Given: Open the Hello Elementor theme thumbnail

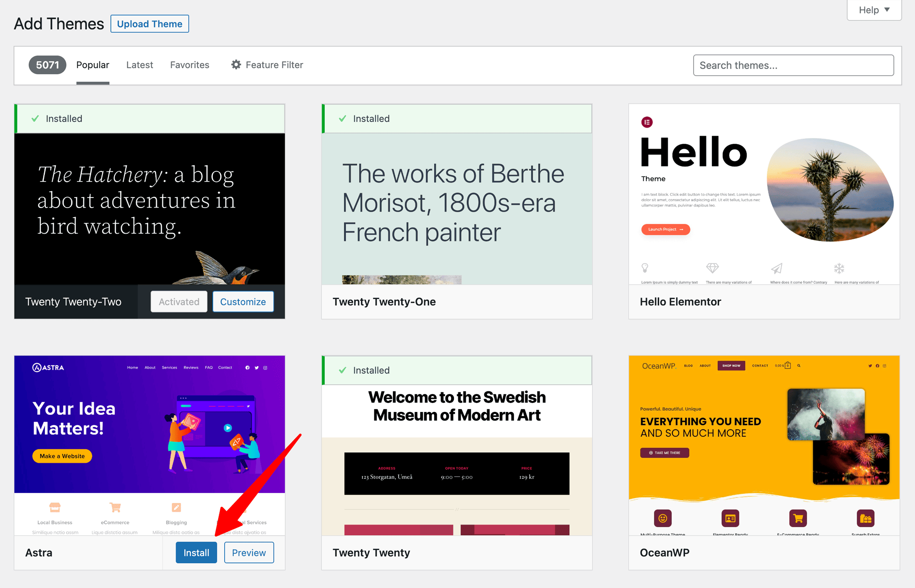Looking at the screenshot, I should [764, 194].
